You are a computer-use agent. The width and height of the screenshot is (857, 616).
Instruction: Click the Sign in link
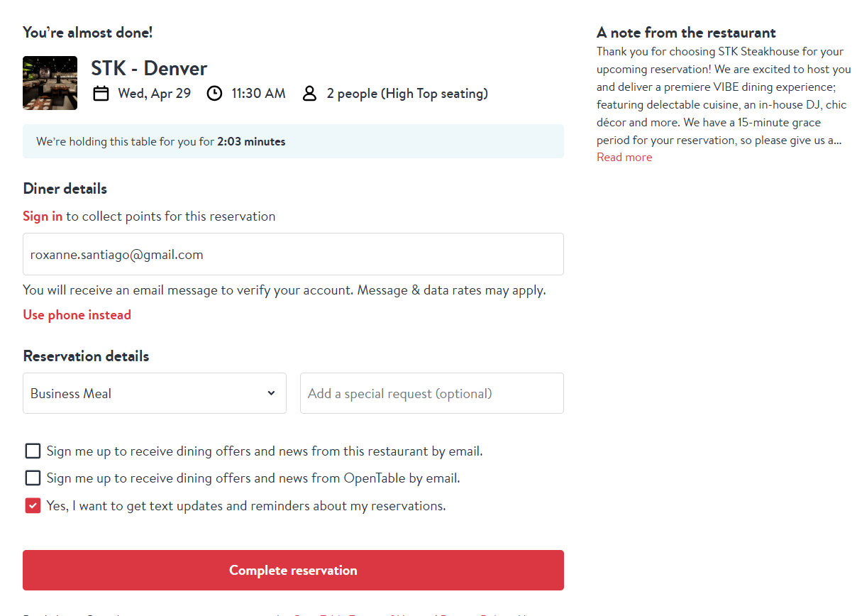click(43, 216)
